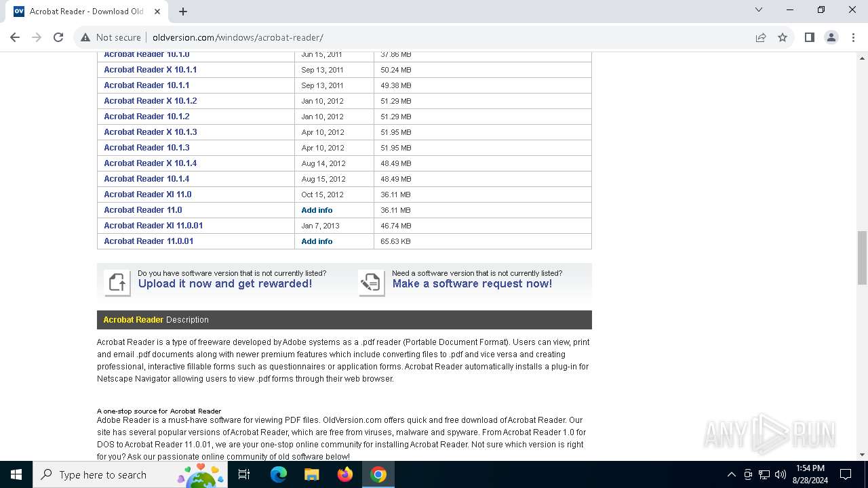Toggle the browser side panel
This screenshot has width=868, height=488.
click(809, 37)
